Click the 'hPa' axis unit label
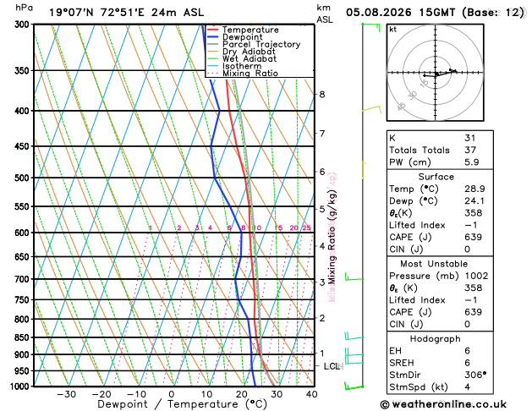 (24, 8)
